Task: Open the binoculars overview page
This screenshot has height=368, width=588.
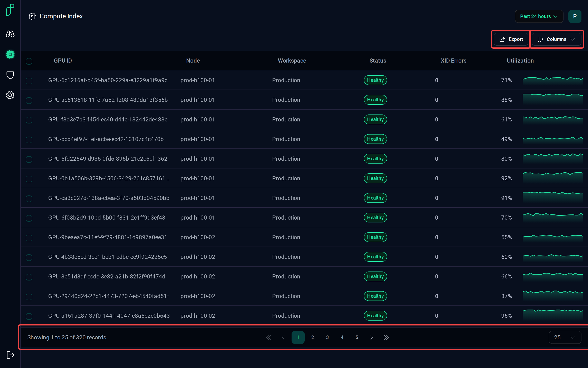Action: pyautogui.click(x=10, y=34)
